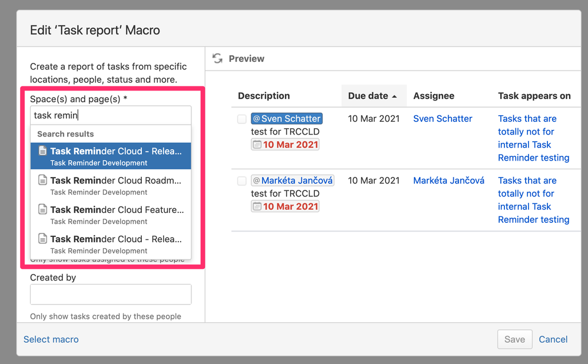Image resolution: width=588 pixels, height=364 pixels.
Task: Open the Select macro link
Action: coord(51,339)
